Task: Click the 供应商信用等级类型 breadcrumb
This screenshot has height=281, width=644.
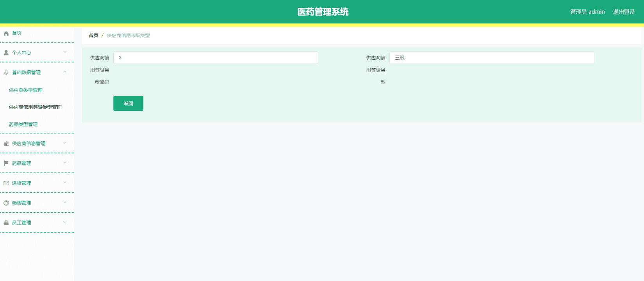Action: coord(128,36)
